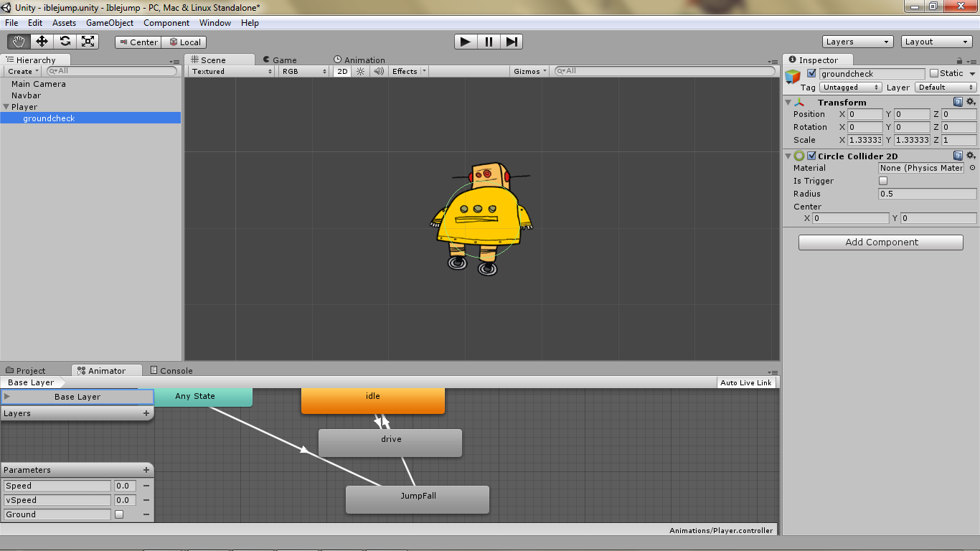Mute Scene view audio
The width and height of the screenshot is (980, 551).
point(378,71)
